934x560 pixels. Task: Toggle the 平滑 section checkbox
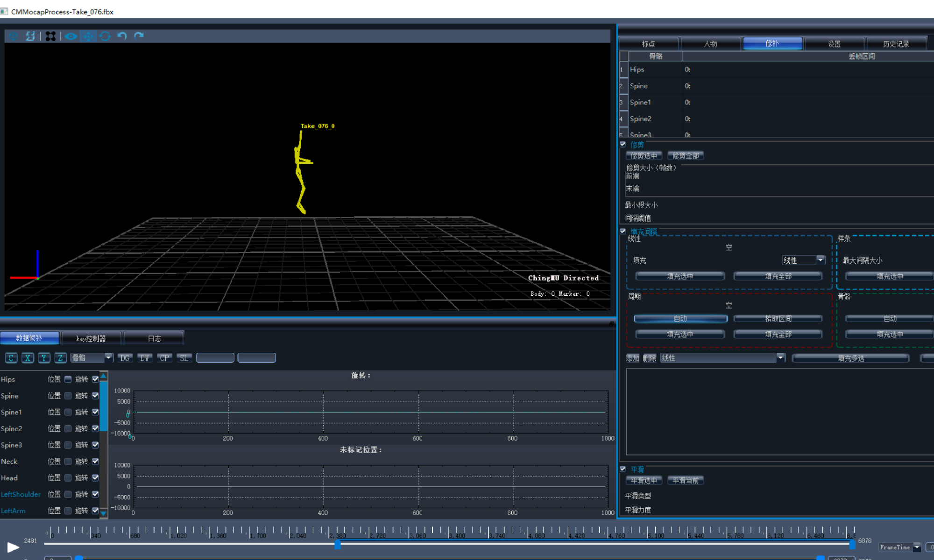point(623,469)
